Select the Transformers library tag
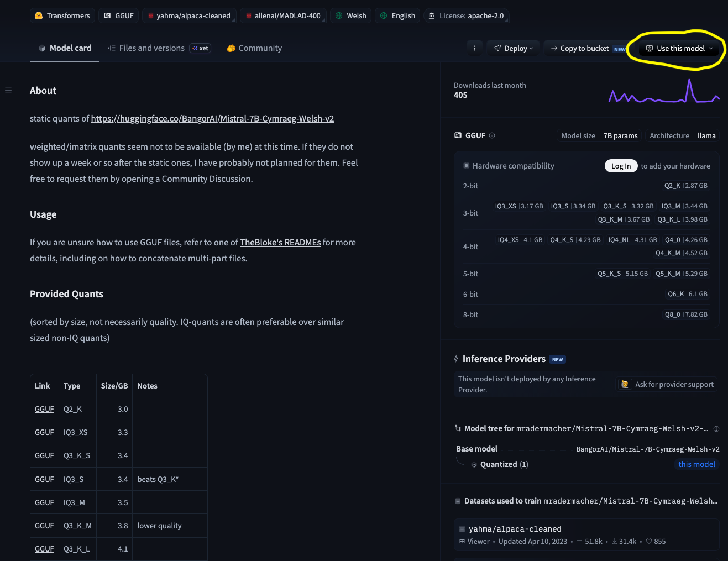 62,15
